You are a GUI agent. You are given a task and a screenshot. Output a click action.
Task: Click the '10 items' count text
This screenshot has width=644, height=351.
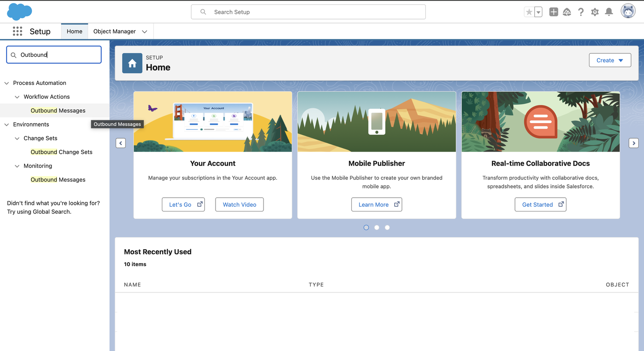(x=135, y=264)
